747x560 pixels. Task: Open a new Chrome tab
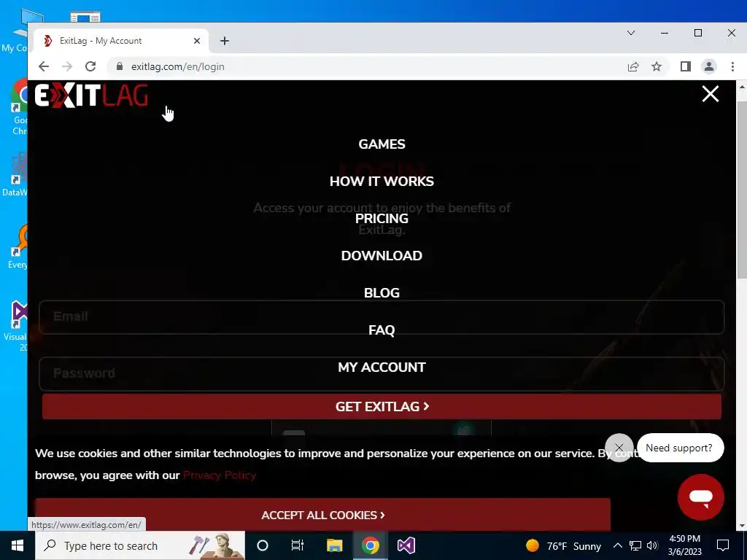[x=225, y=41]
